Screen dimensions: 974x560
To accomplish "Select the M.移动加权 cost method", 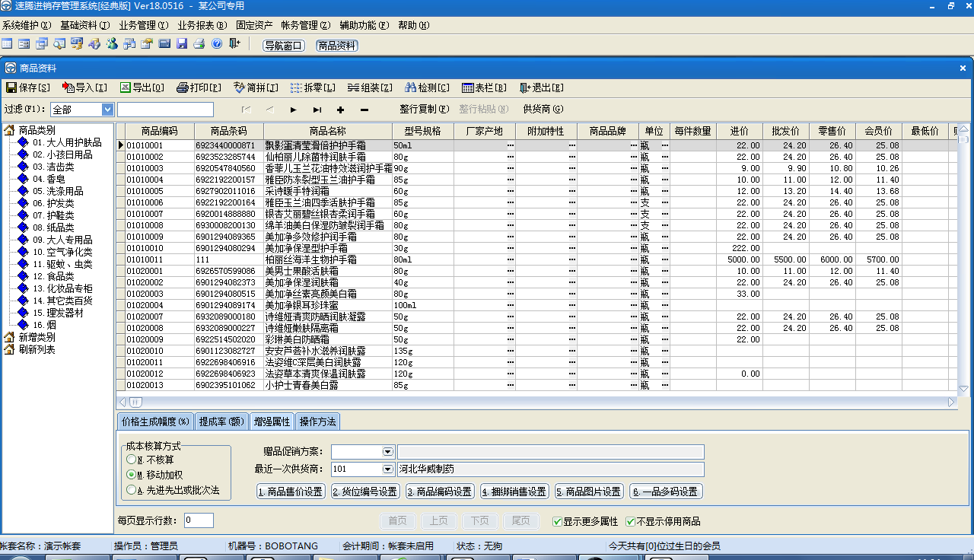I will click(155, 475).
